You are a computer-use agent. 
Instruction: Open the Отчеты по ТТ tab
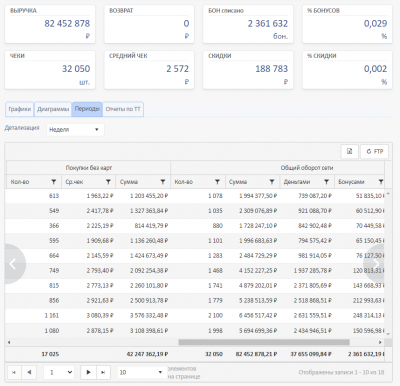pos(123,109)
